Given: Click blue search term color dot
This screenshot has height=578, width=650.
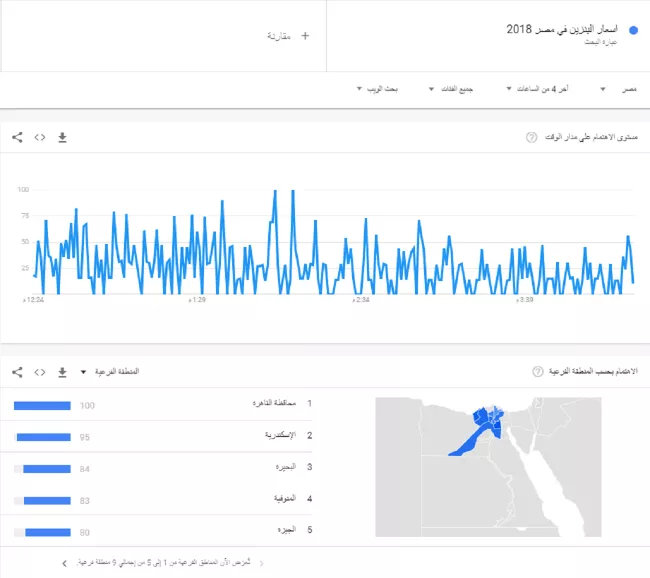Looking at the screenshot, I should 633,30.
